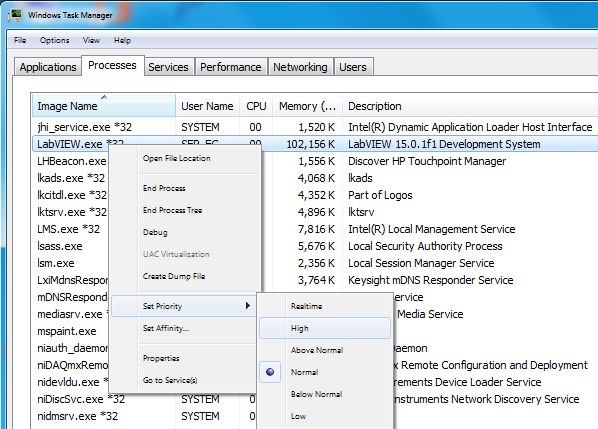The image size is (598, 429).
Task: Select the Processes tab
Action: pos(112,65)
